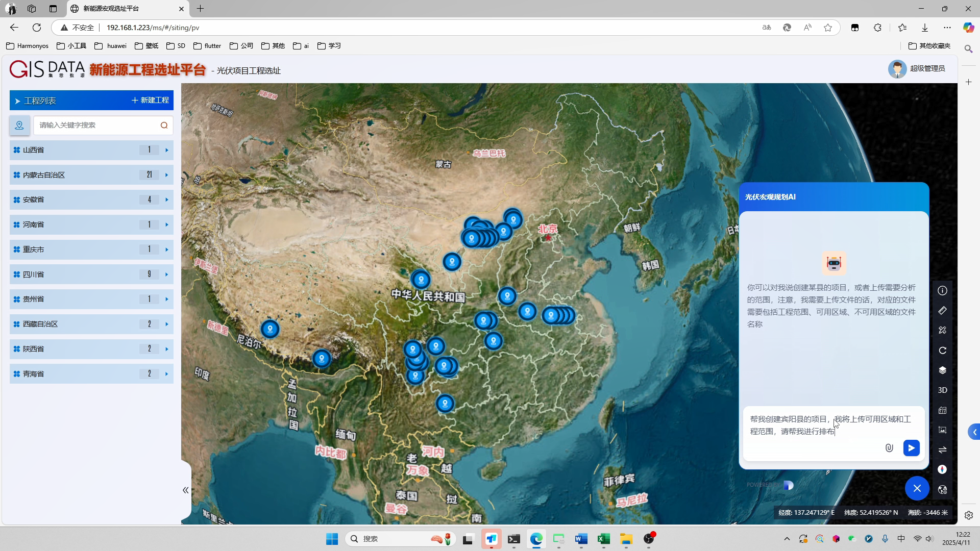Image resolution: width=980 pixels, height=551 pixels.
Task: Expand 安徽省 project group
Action: [91, 199]
